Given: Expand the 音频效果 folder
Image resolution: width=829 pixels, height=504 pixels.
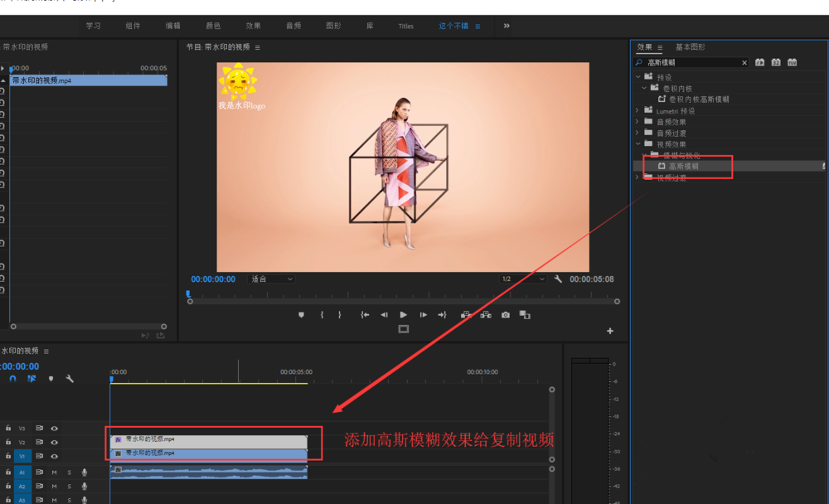Looking at the screenshot, I should coord(638,122).
